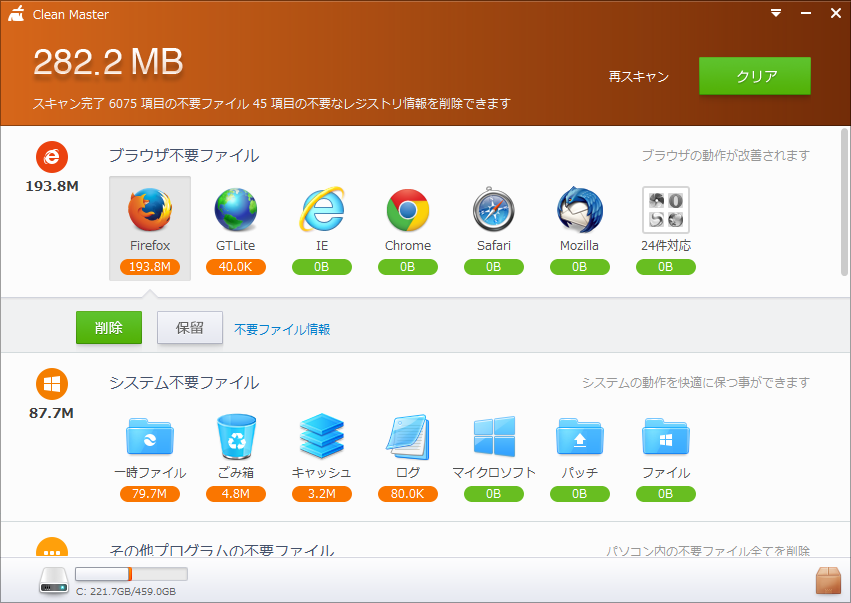Click the 再スキャン rescan link
The width and height of the screenshot is (851, 603).
[639, 77]
